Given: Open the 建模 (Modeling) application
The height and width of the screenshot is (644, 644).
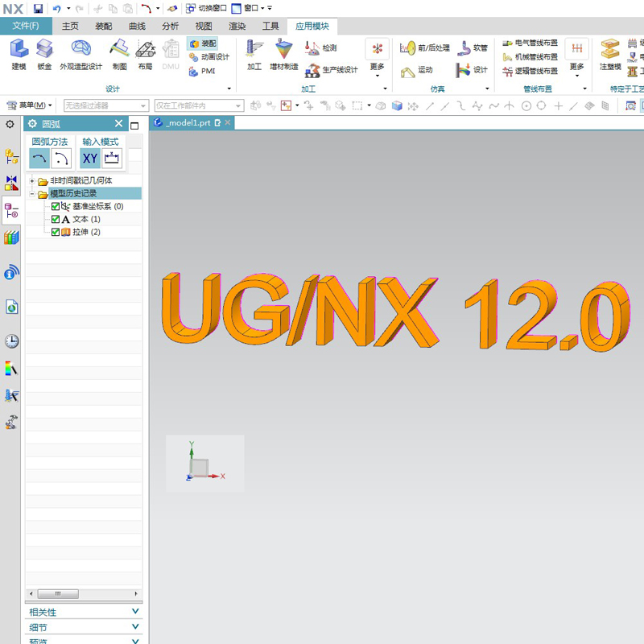Looking at the screenshot, I should coord(19,55).
